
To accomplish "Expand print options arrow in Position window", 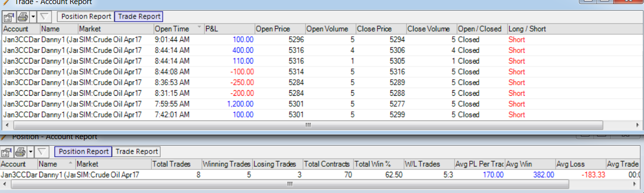I will (x=31, y=152).
